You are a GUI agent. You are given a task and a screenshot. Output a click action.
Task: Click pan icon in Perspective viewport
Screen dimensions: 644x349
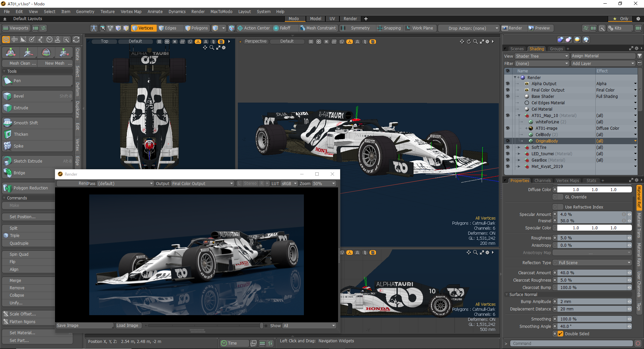[462, 42]
